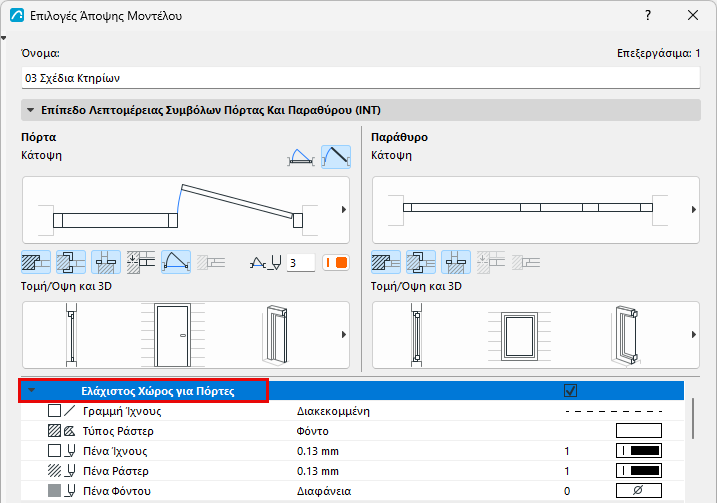Image resolution: width=717 pixels, height=503 pixels.
Task: Click the Επεξεργάσιμα: 1 label
Action: (x=658, y=53)
